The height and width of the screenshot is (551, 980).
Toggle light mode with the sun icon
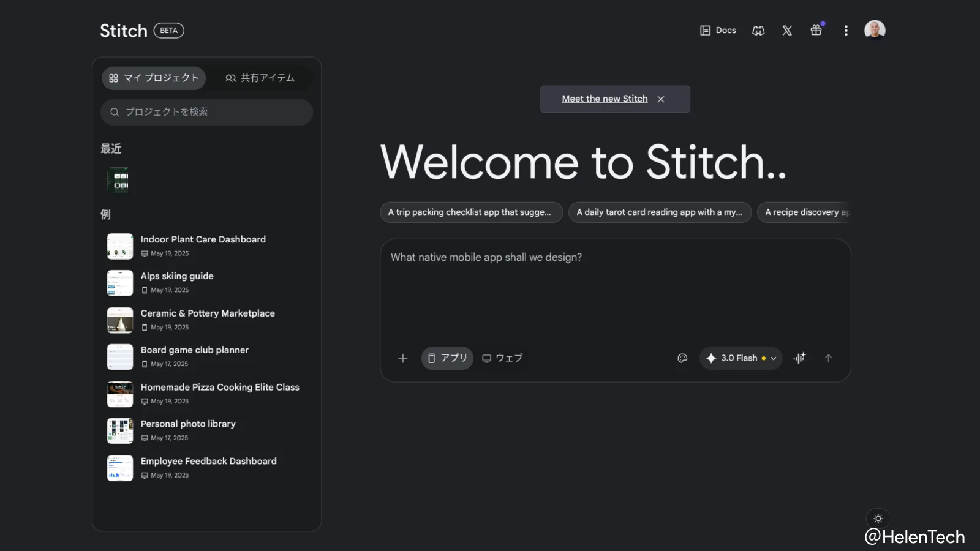878,519
